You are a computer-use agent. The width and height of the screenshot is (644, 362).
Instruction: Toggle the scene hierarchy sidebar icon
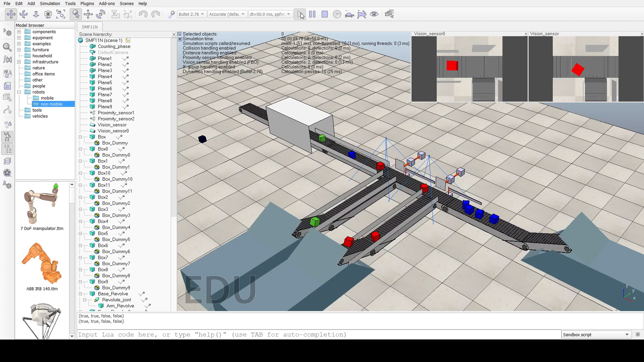(7, 149)
